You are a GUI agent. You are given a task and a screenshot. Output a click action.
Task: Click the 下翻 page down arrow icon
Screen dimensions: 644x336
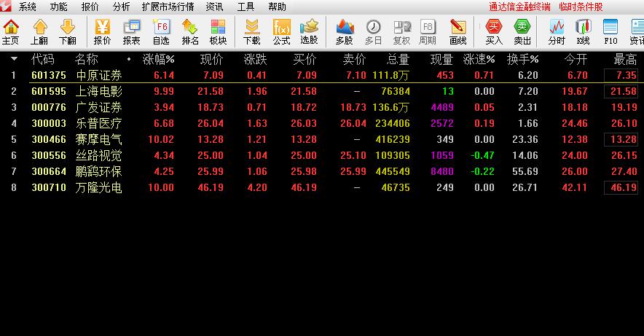[67, 32]
